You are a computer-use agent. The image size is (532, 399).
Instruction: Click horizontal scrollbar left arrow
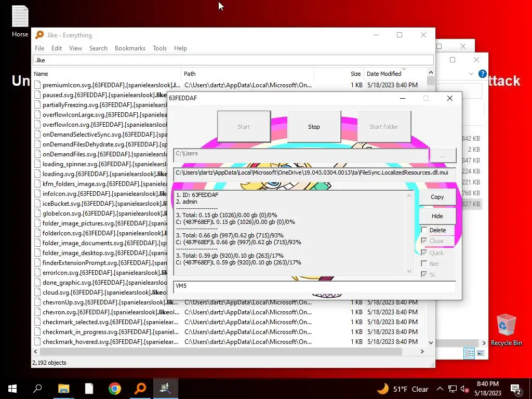36,352
